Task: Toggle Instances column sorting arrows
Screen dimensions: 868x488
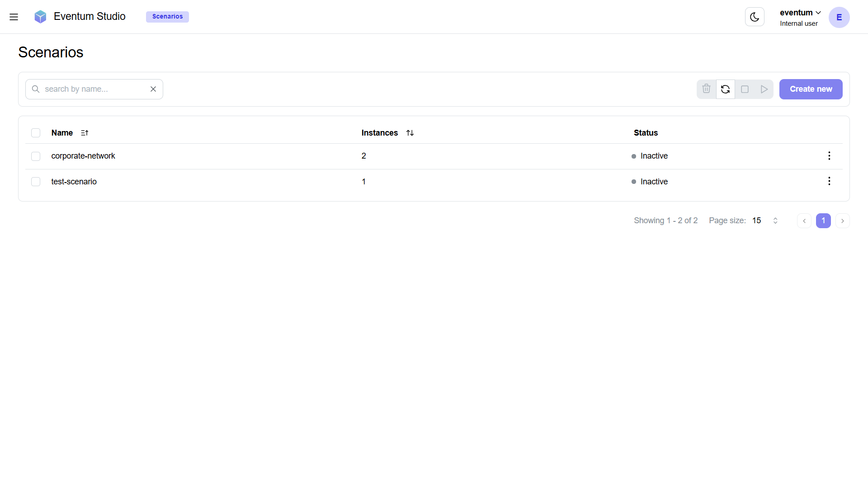Action: tap(410, 132)
